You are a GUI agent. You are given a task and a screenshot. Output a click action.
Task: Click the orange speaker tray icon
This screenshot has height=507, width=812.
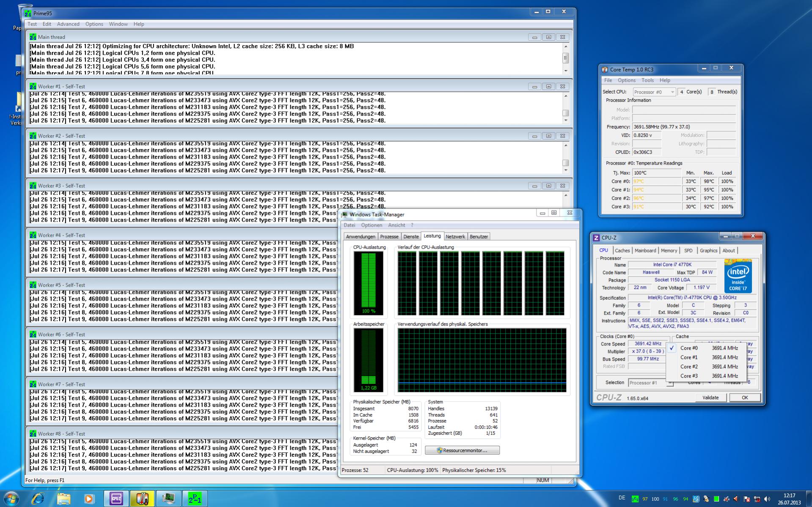coord(737,499)
